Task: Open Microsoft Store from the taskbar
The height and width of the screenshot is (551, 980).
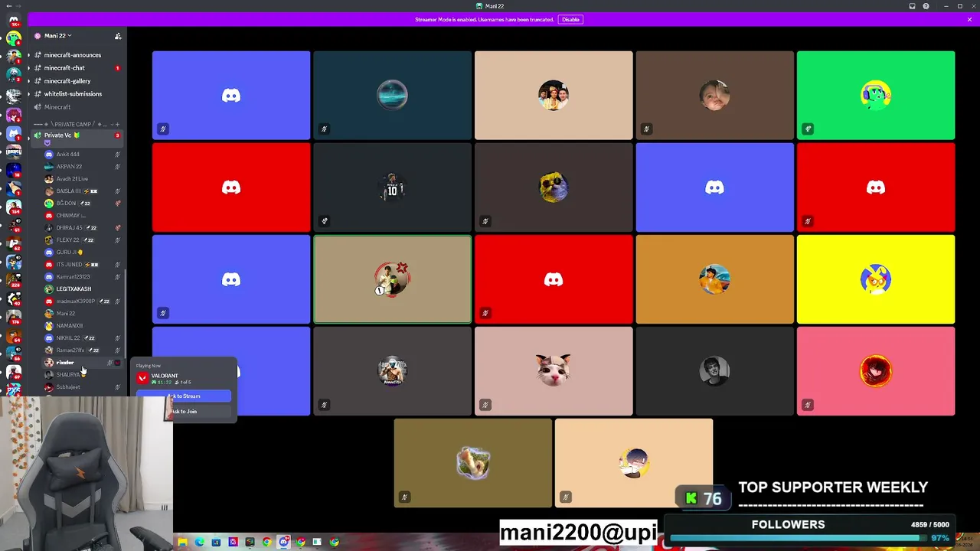Action: [216, 542]
